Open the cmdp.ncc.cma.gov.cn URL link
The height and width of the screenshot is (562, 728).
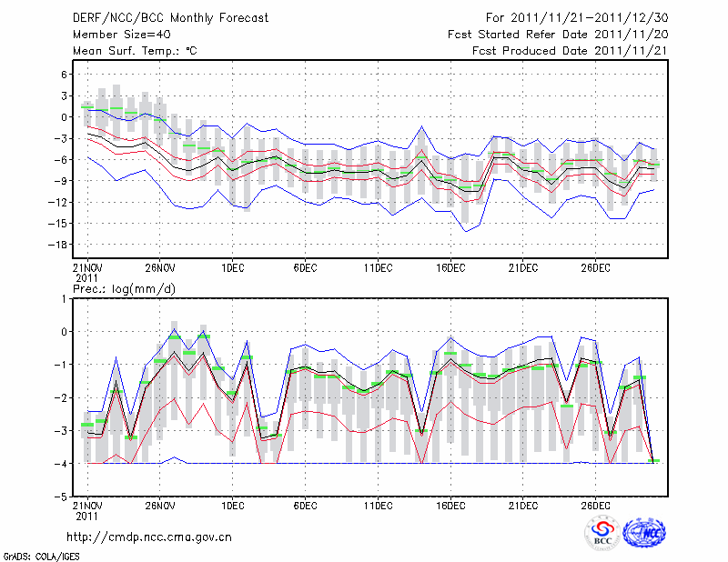pos(149,537)
